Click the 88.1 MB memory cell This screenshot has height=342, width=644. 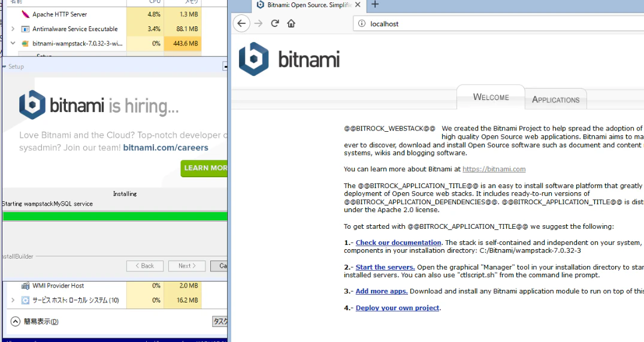[182, 29]
